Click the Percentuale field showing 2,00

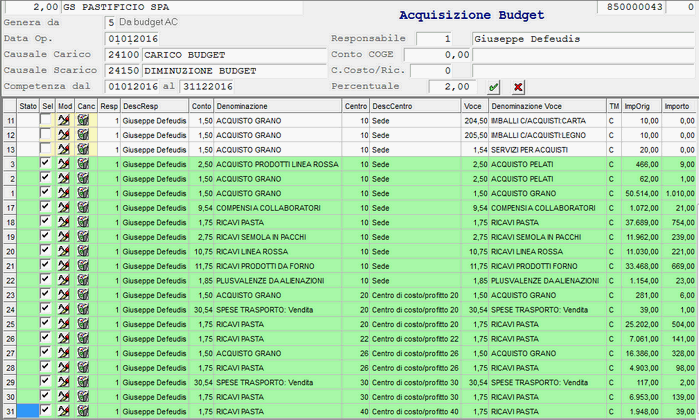[x=452, y=86]
